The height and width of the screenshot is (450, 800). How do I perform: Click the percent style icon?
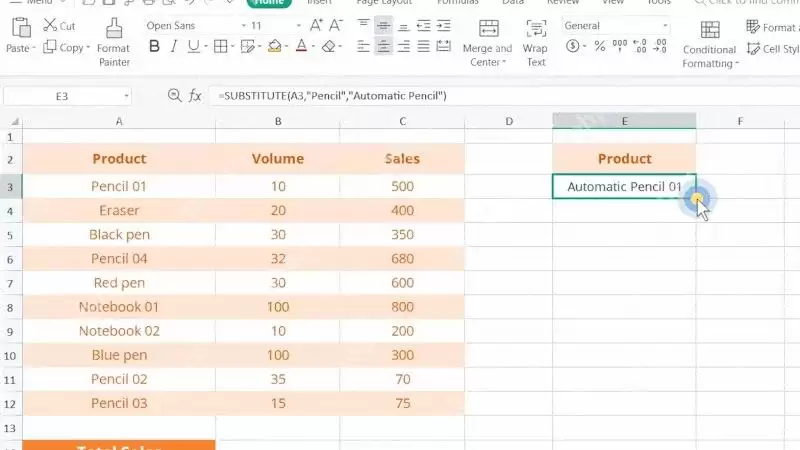(x=600, y=46)
